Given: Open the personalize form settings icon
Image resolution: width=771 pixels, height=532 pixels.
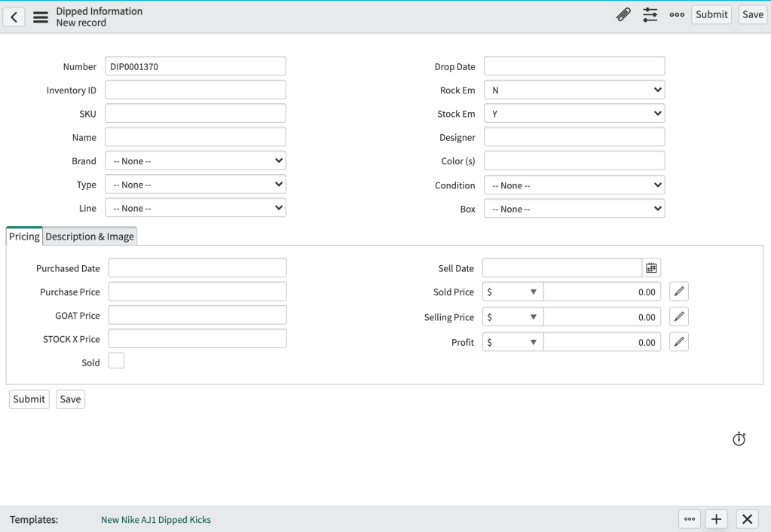Looking at the screenshot, I should click(x=650, y=15).
